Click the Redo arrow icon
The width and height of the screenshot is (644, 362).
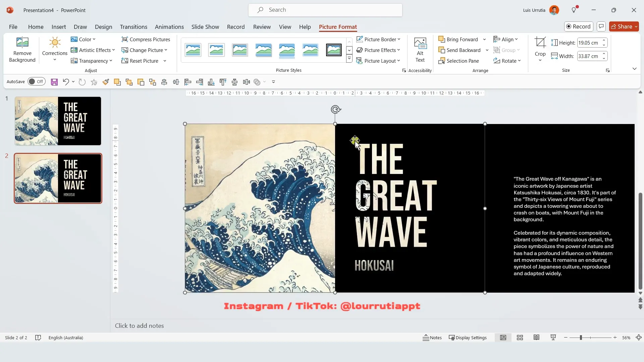click(x=82, y=82)
